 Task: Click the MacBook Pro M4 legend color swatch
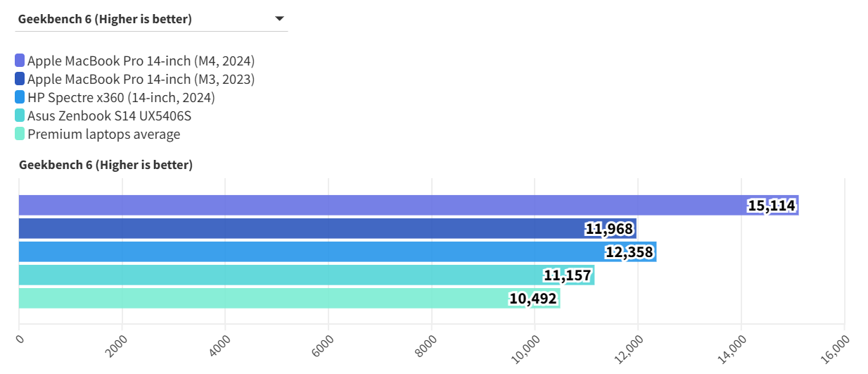(x=20, y=61)
